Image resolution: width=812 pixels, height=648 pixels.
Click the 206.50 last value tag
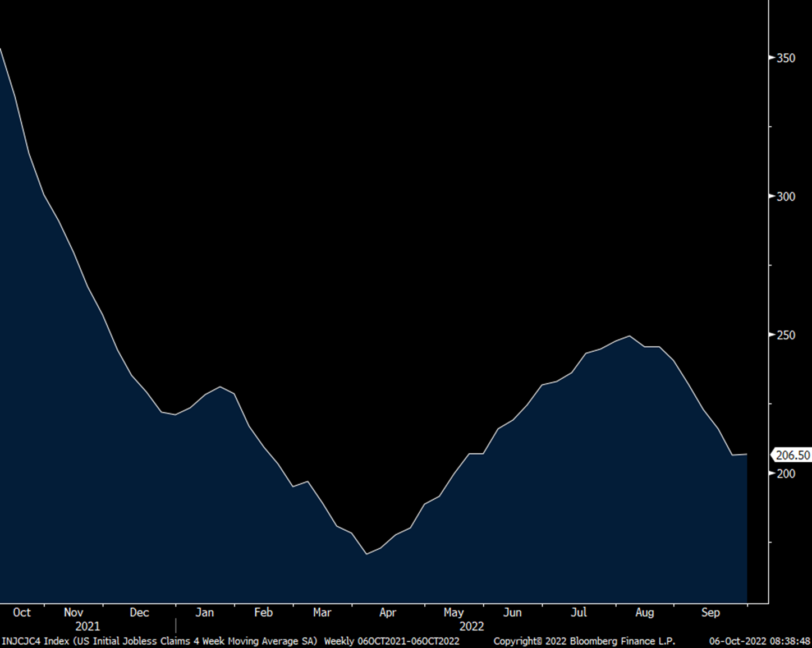(792, 455)
